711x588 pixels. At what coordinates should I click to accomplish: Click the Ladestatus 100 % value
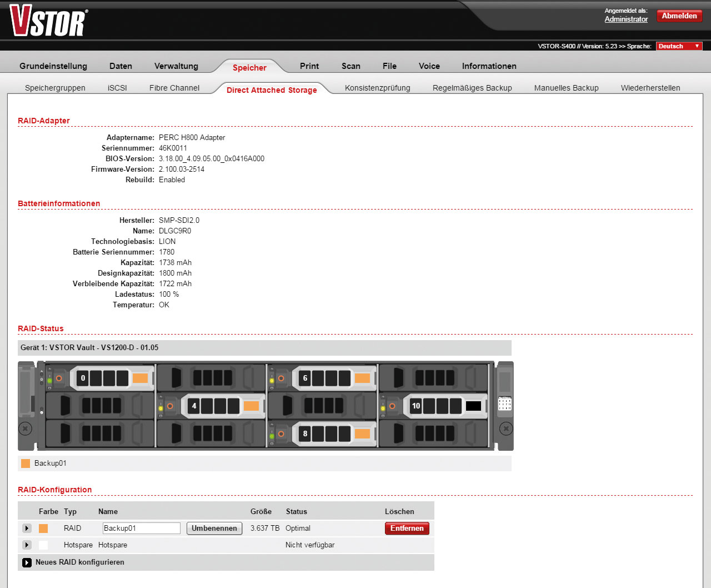click(x=169, y=294)
